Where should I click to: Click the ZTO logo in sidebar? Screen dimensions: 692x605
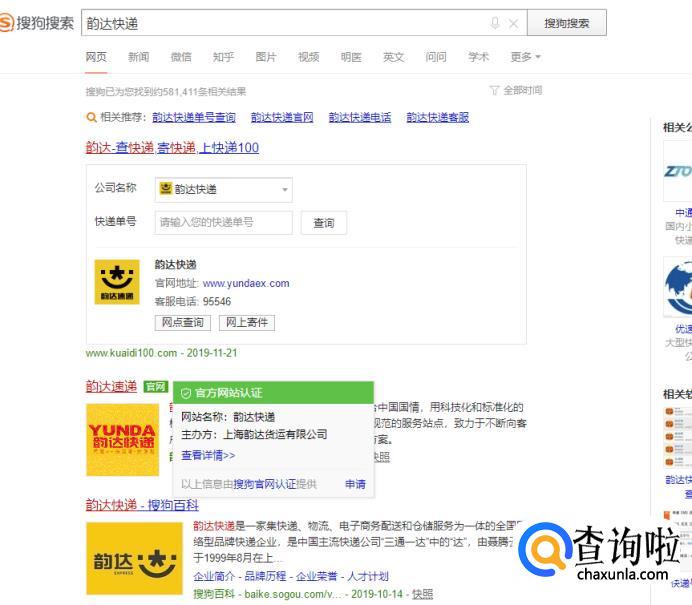point(678,171)
